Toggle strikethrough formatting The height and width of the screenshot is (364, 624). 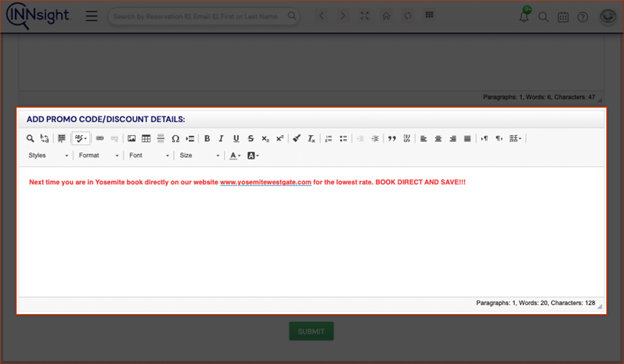click(x=251, y=138)
